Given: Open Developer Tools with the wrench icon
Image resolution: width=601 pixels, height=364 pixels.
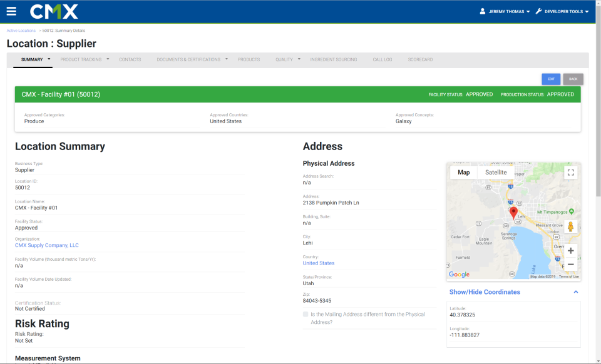Looking at the screenshot, I should tap(562, 11).
